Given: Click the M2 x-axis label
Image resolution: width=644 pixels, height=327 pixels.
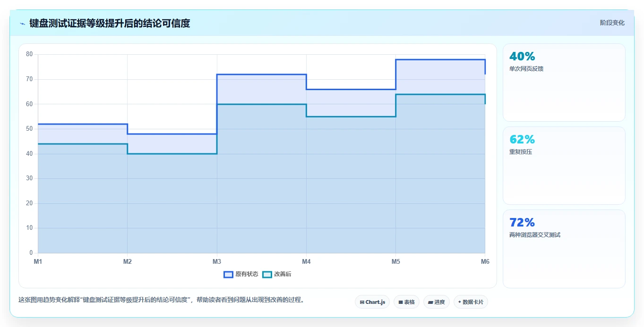Looking at the screenshot, I should coord(127,261).
